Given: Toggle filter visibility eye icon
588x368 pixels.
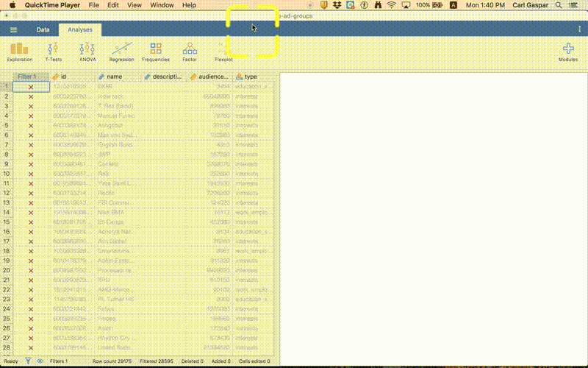Looking at the screenshot, I should coord(40,361).
